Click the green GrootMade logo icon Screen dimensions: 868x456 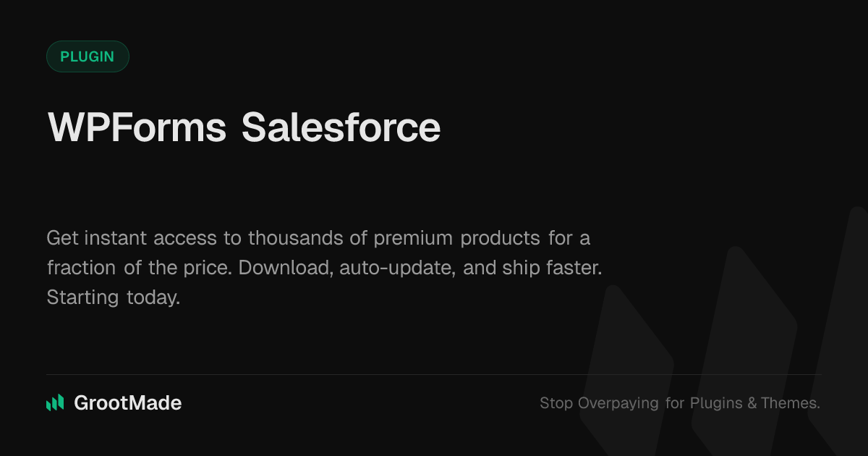(55, 403)
